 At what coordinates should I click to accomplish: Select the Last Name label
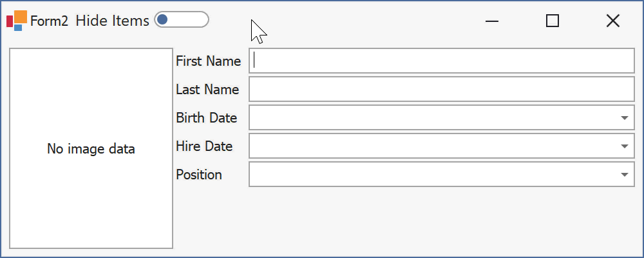207,89
